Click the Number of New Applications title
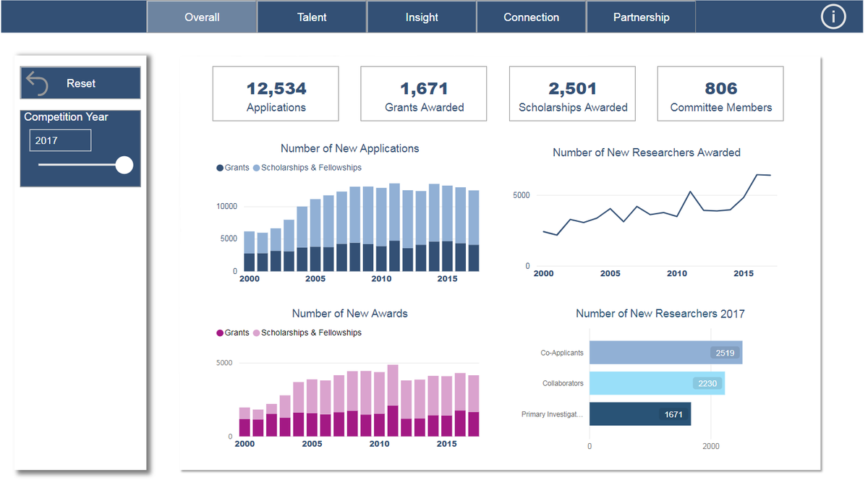 pos(350,148)
